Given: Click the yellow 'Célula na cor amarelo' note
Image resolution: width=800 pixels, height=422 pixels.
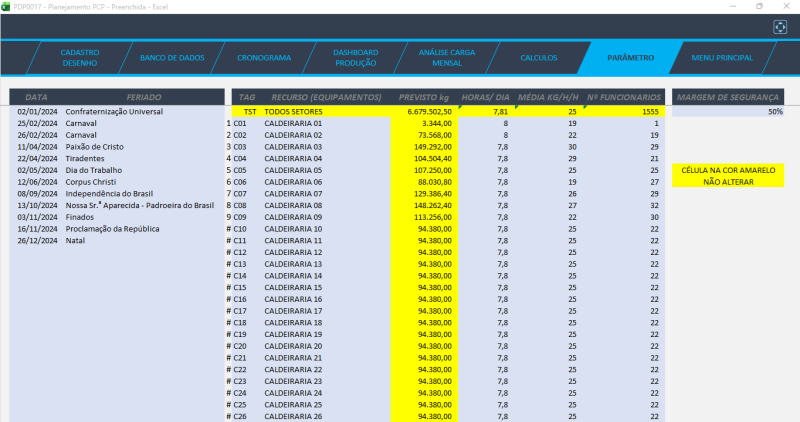Looking at the screenshot, I should (727, 176).
